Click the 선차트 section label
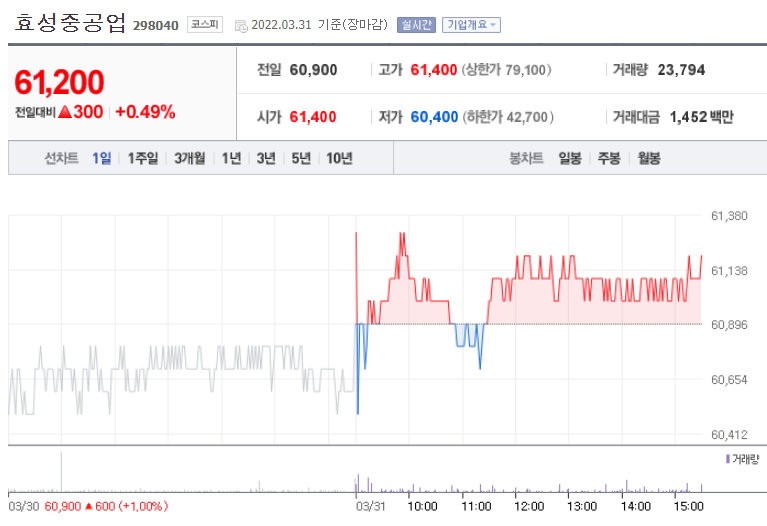Image resolution: width=767 pixels, height=526 pixels. 61,158
